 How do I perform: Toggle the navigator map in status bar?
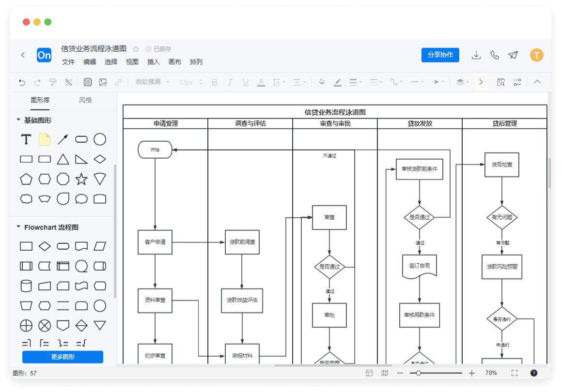[385, 373]
